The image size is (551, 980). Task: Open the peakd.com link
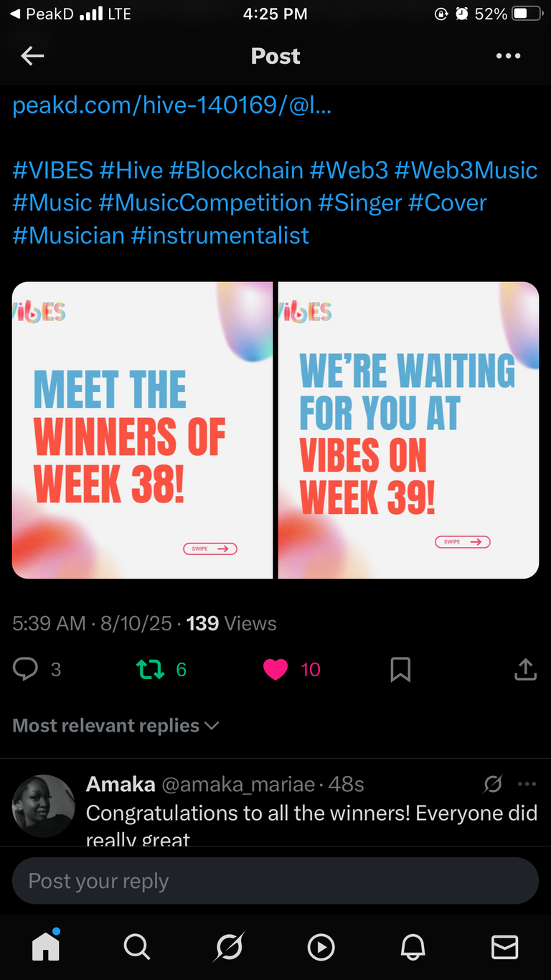172,106
